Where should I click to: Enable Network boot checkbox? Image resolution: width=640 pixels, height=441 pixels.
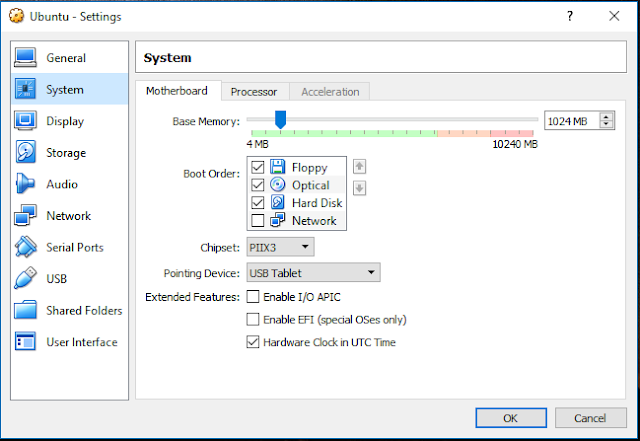click(x=258, y=220)
